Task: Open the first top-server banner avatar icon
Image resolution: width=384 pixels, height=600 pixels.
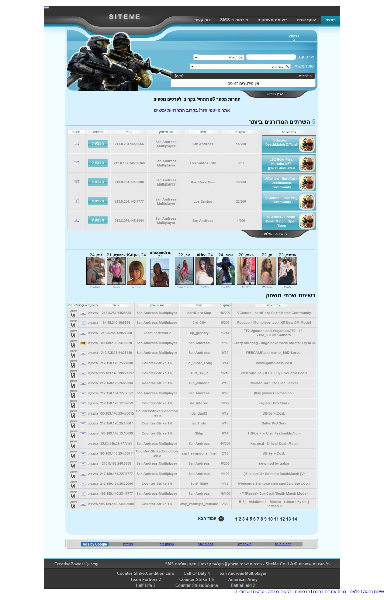Action: 307,144
